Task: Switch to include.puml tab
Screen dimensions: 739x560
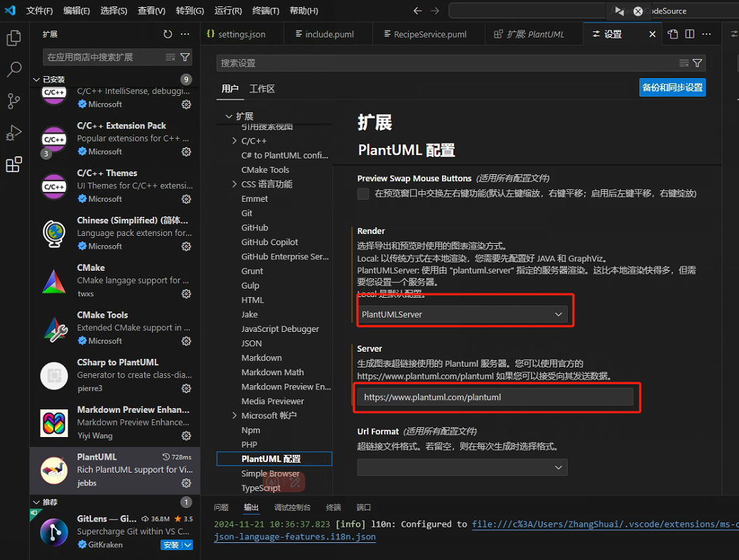Action: [328, 34]
